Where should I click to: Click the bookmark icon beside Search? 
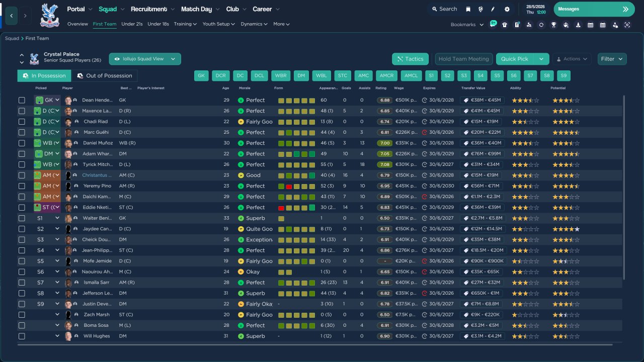pos(468,9)
